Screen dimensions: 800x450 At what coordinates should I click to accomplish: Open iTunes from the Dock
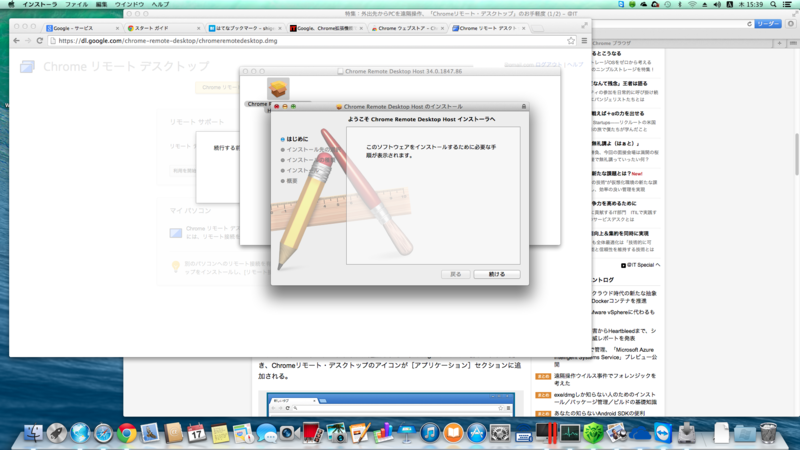[430, 433]
